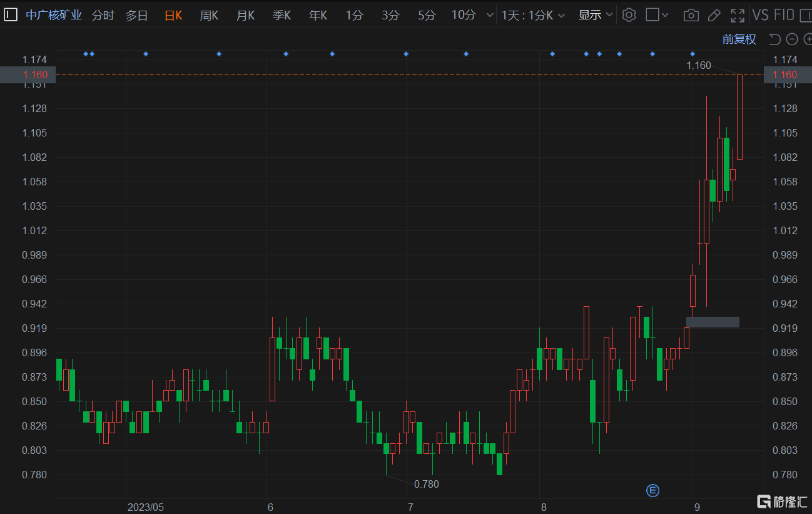
Task: Open the 1天:1分K dropdown
Action: point(532,15)
